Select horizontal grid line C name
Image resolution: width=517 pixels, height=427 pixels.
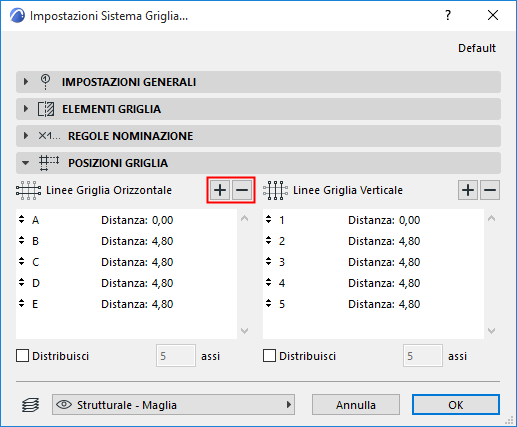click(x=35, y=262)
